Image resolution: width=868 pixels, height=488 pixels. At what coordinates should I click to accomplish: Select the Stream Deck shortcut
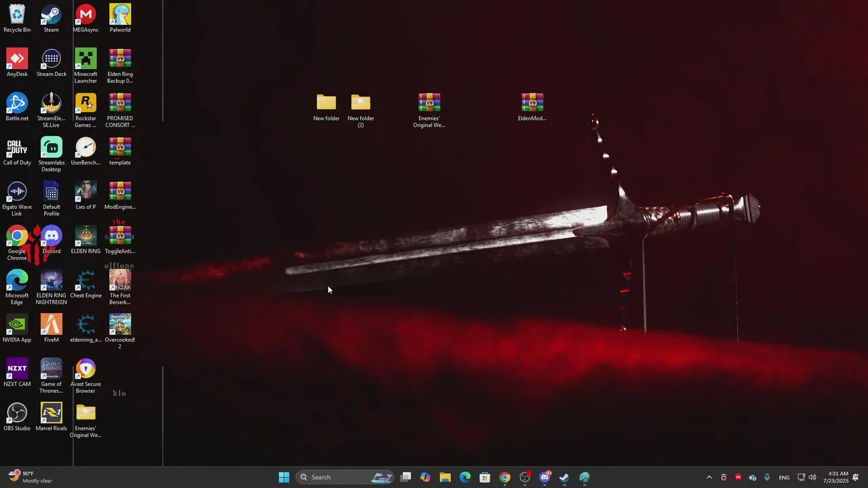(51, 62)
